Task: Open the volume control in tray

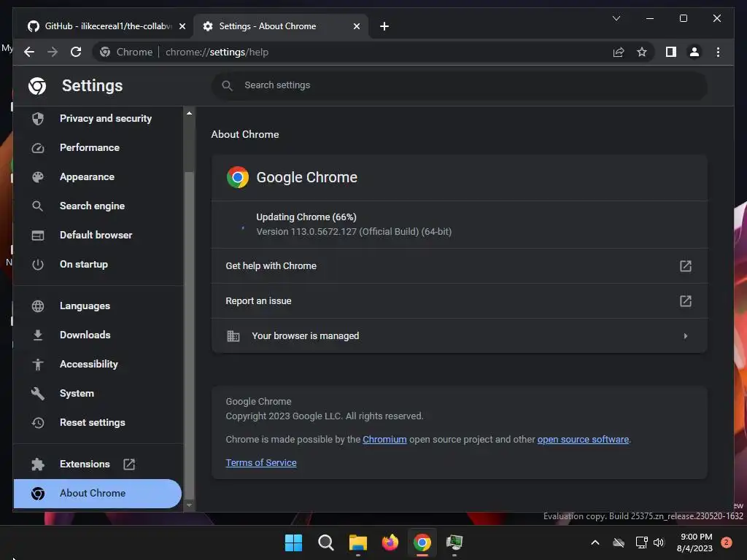Action: click(659, 542)
